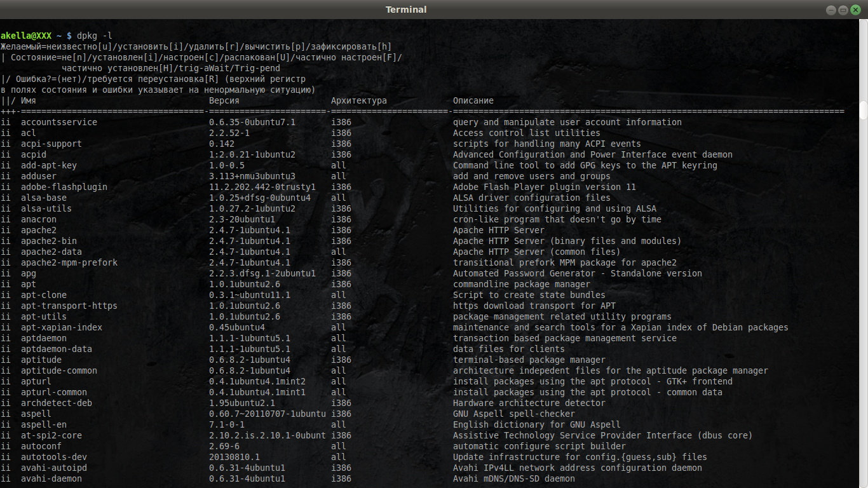Click 'commandline package manager' description
The width and height of the screenshot is (868, 488).
(x=522, y=284)
